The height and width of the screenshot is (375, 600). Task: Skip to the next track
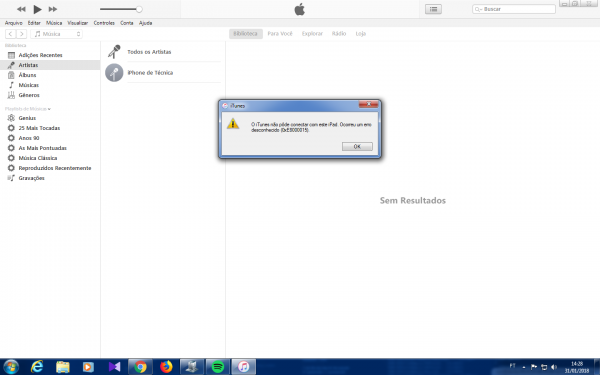[53, 9]
